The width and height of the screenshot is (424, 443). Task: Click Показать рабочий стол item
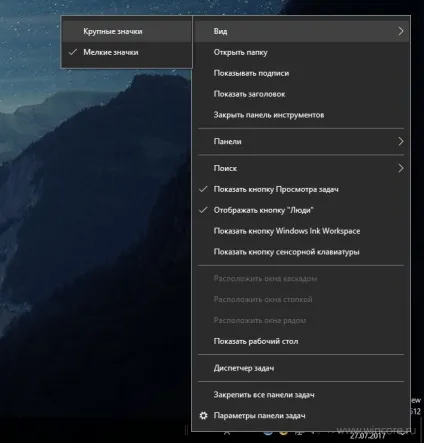pyautogui.click(x=301, y=341)
